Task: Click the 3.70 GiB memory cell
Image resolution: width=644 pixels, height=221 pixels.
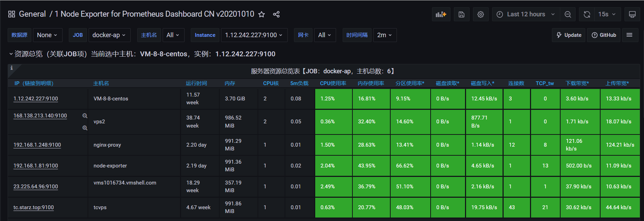Action: (x=238, y=99)
